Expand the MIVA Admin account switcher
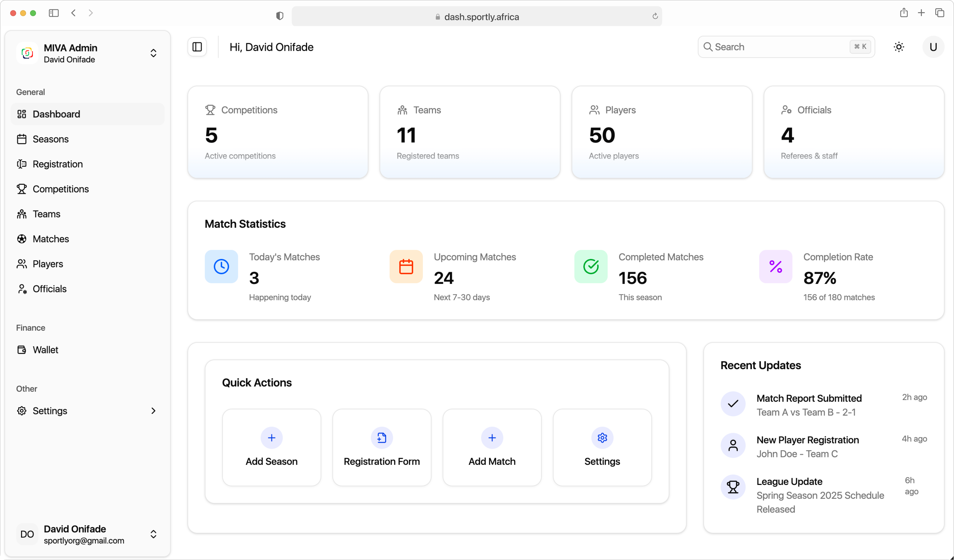Image resolution: width=954 pixels, height=560 pixels. coord(153,53)
